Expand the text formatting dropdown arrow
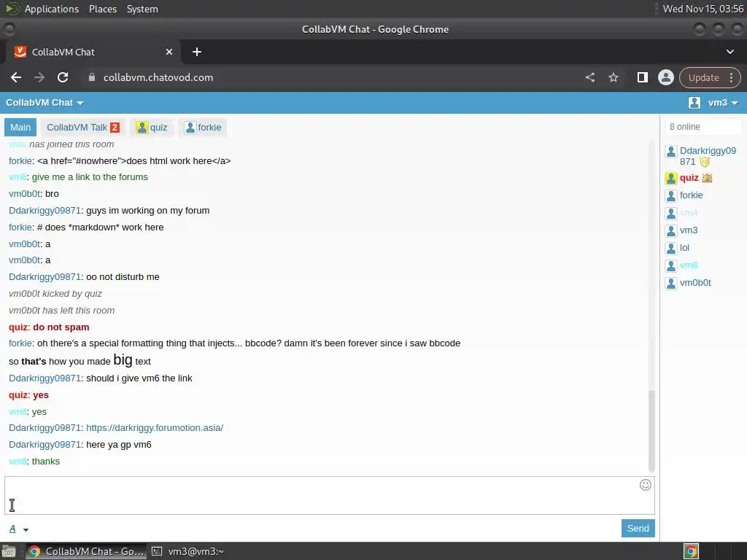 (26, 529)
